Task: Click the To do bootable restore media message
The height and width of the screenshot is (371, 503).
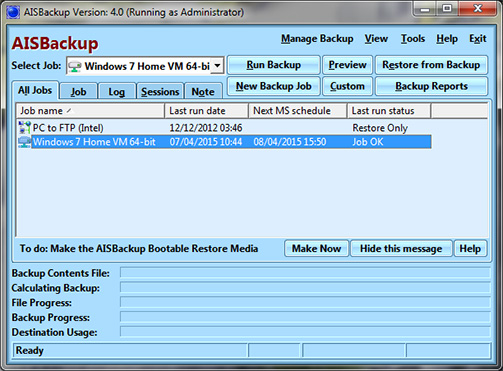Action: click(x=139, y=249)
